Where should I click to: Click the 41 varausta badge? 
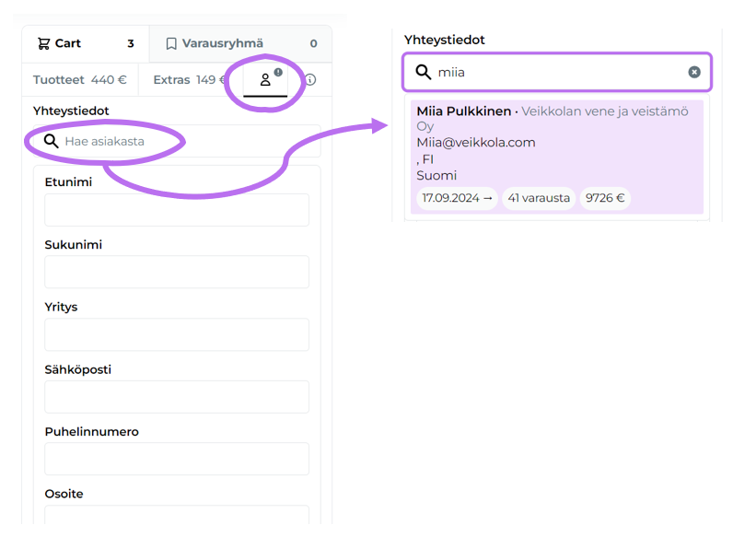(539, 198)
